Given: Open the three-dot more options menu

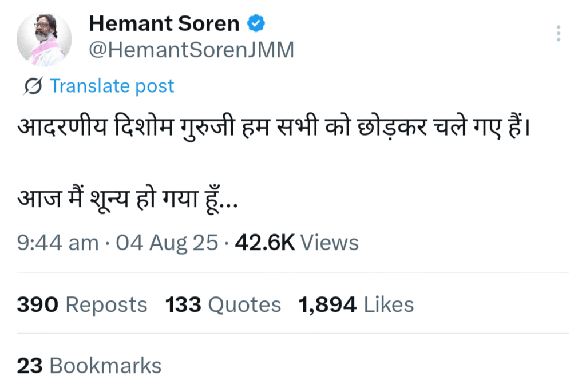Looking at the screenshot, I should pyautogui.click(x=559, y=34).
